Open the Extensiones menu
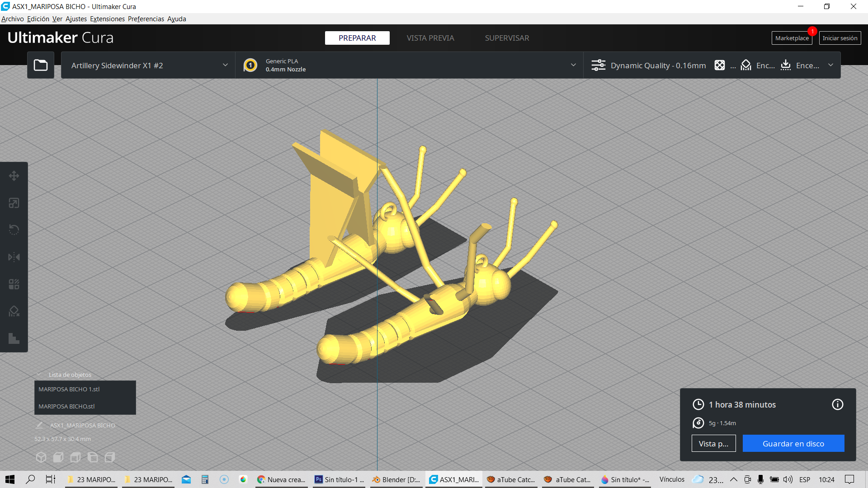Viewport: 868px width, 488px height. click(x=107, y=19)
